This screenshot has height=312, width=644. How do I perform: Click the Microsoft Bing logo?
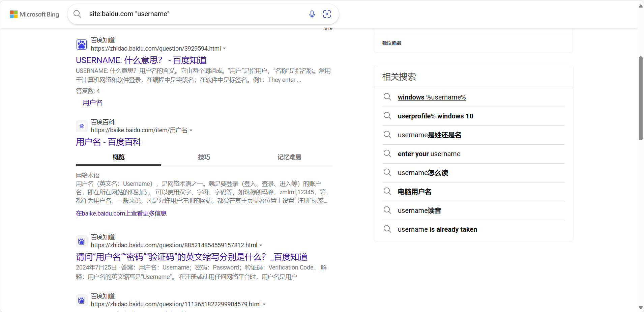34,14
